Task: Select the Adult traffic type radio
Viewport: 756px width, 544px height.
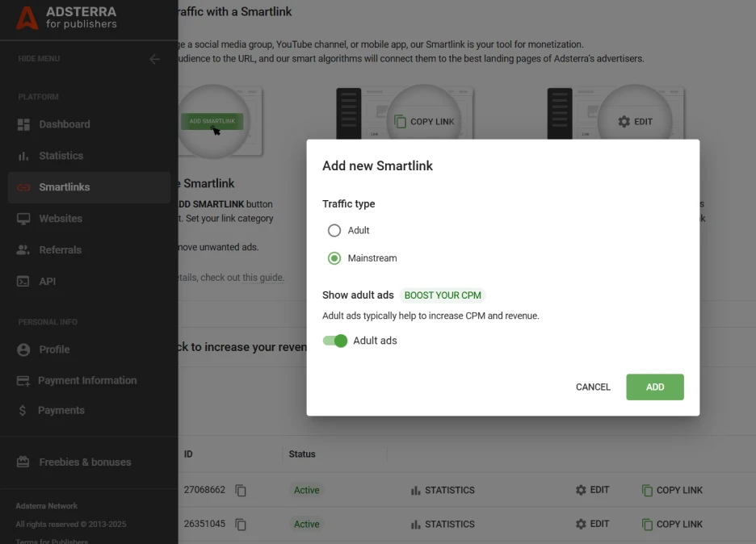Action: 334,230
